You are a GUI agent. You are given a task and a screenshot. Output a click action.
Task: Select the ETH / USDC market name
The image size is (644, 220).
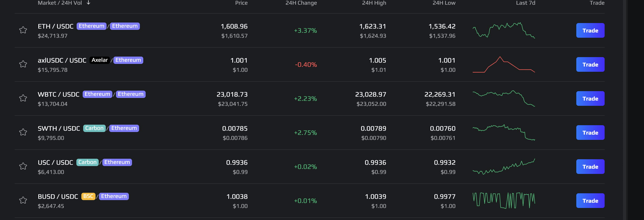pyautogui.click(x=56, y=26)
